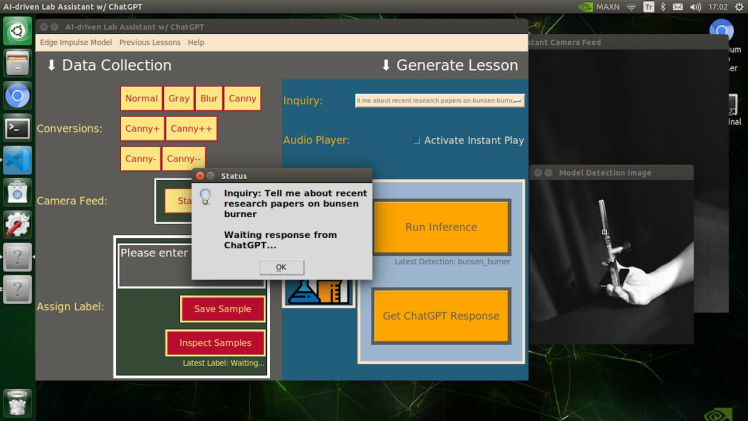Open the Terminal dock icon

(18, 128)
